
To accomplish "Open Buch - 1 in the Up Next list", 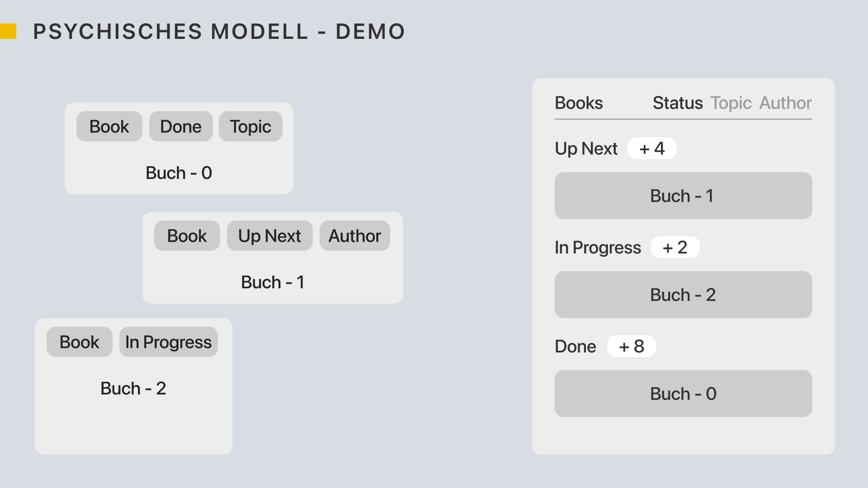I will click(683, 196).
